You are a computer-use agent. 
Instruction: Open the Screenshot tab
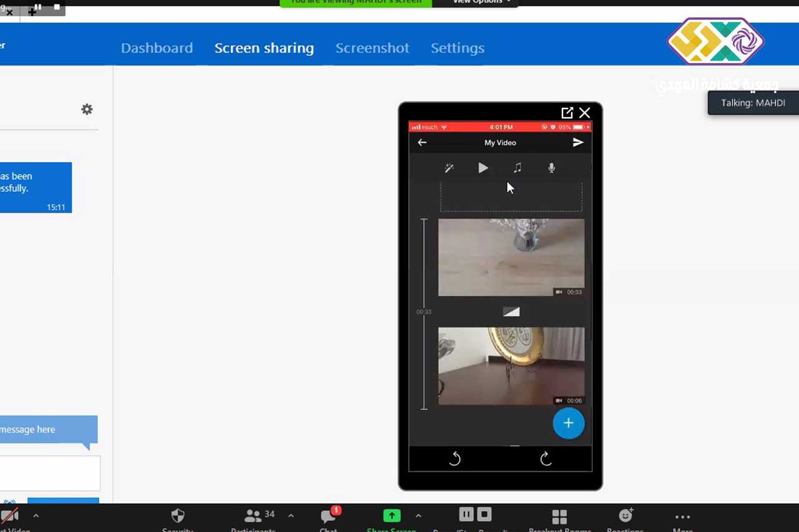tap(372, 48)
